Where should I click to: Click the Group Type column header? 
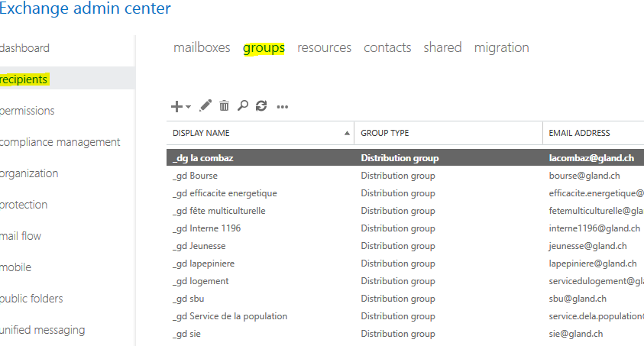pos(385,133)
